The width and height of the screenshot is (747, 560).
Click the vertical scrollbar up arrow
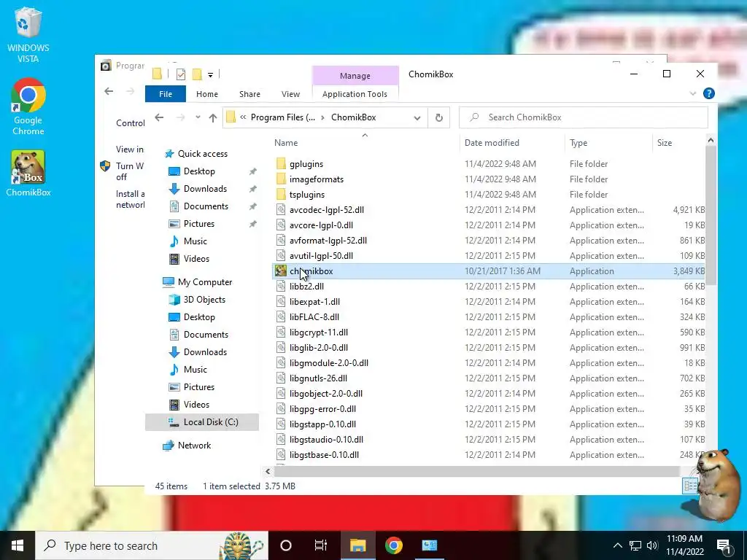(711, 141)
